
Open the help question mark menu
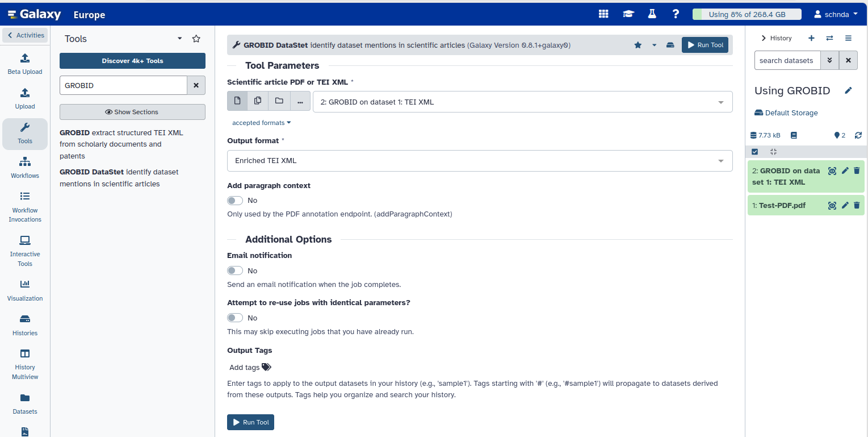click(676, 14)
